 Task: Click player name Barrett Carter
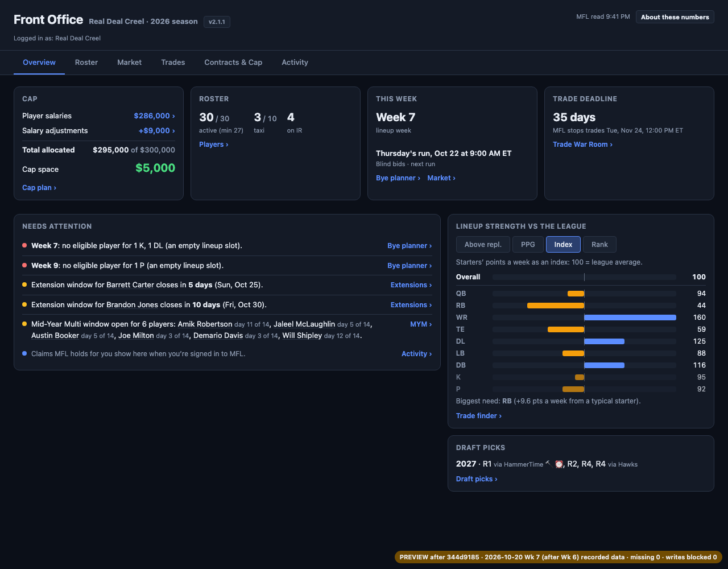[x=130, y=285]
